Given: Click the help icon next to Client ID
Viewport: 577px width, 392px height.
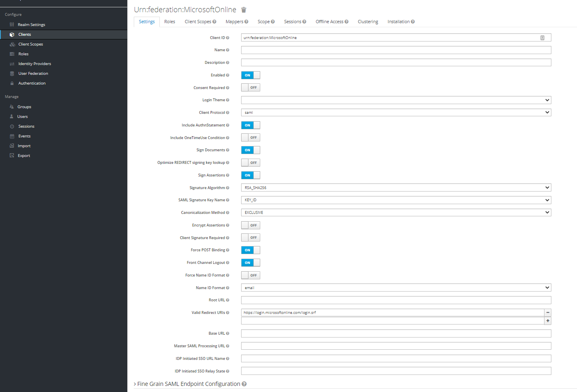Looking at the screenshot, I should click(x=228, y=38).
